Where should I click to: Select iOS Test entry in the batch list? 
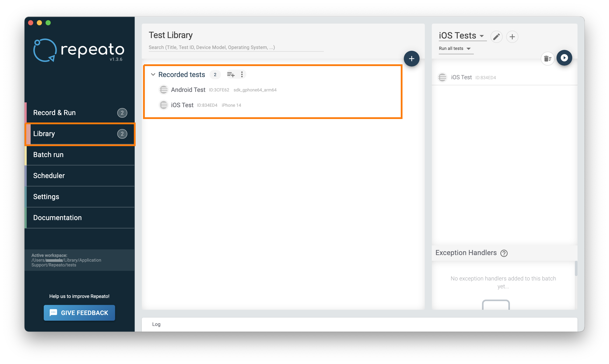coord(504,77)
